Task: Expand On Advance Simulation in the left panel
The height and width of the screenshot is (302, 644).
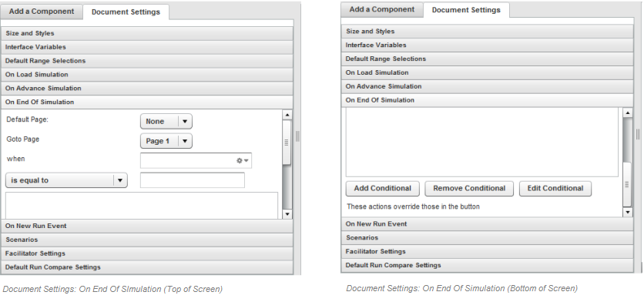Action: [x=146, y=89]
